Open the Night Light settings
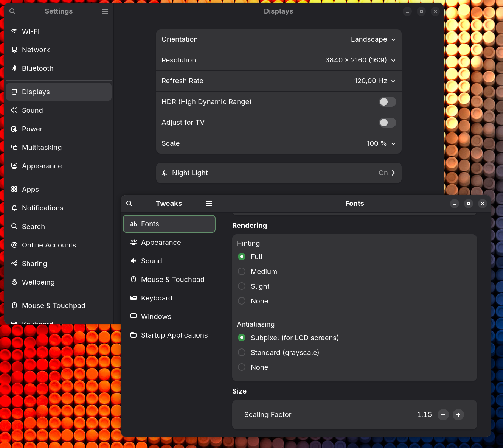The height and width of the screenshot is (448, 503). tap(279, 173)
